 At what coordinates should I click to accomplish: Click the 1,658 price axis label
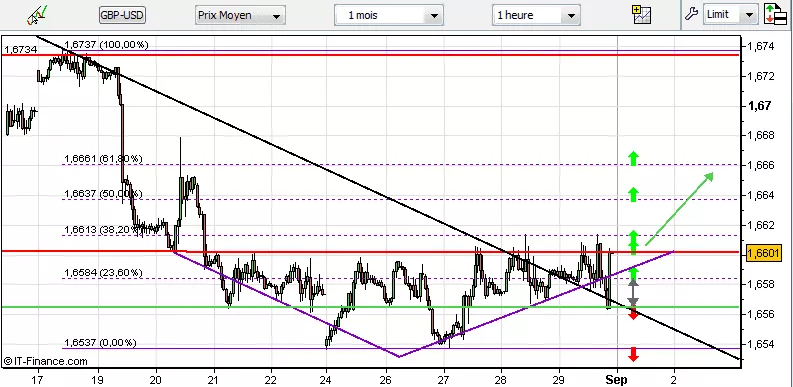(x=760, y=284)
